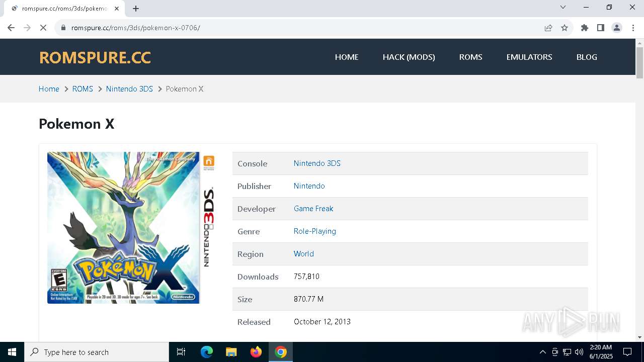Open the HOME menu item

pyautogui.click(x=347, y=57)
